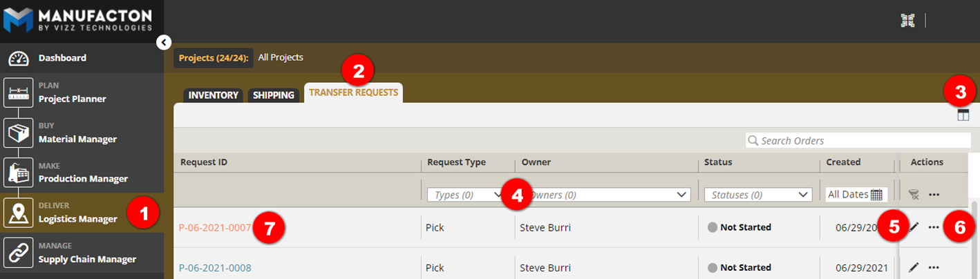Edit request P-06-2021-0008 with pencil icon

tap(914, 267)
